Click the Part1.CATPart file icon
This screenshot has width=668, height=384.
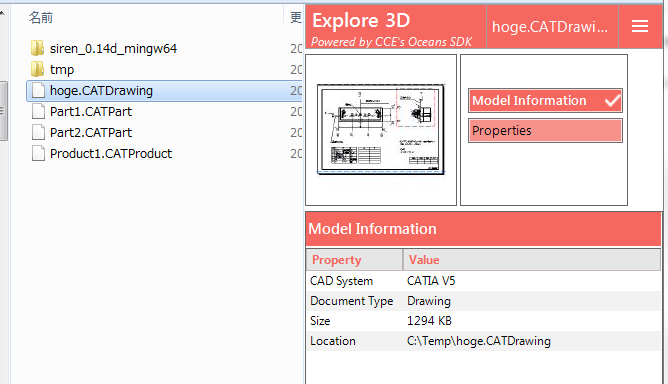click(x=38, y=111)
